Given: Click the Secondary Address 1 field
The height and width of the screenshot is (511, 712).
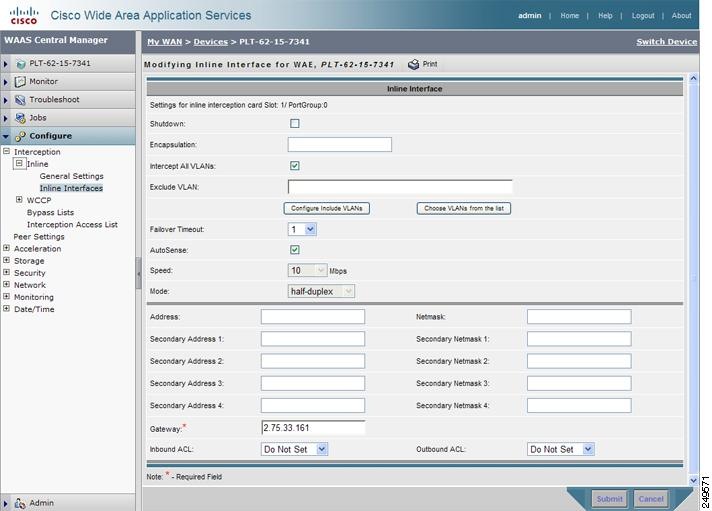Looking at the screenshot, I should click(313, 339).
